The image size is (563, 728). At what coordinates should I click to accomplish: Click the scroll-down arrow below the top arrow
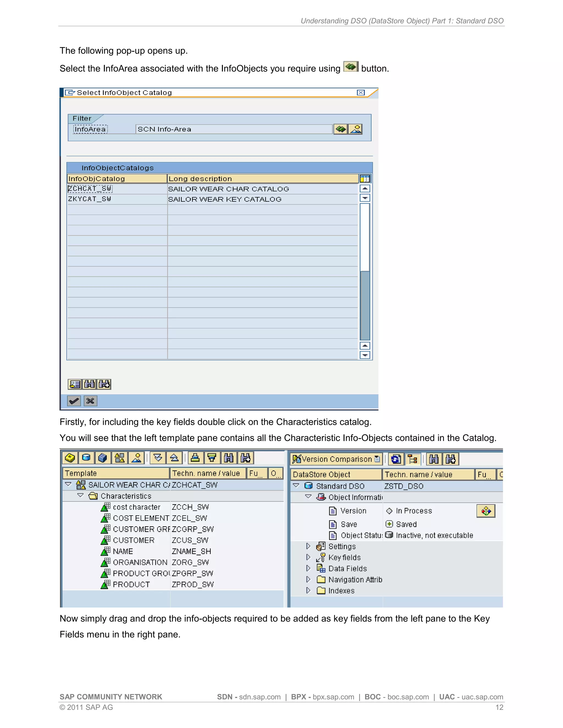pos(365,198)
